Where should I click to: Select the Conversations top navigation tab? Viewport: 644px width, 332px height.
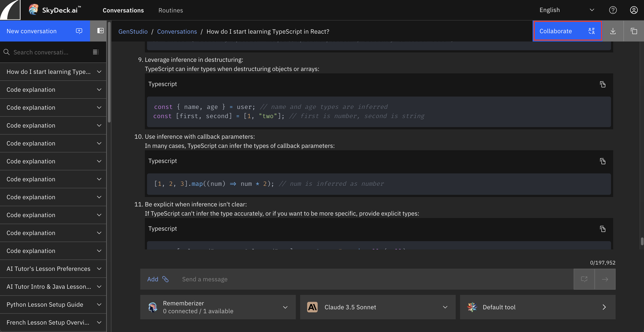(x=123, y=10)
